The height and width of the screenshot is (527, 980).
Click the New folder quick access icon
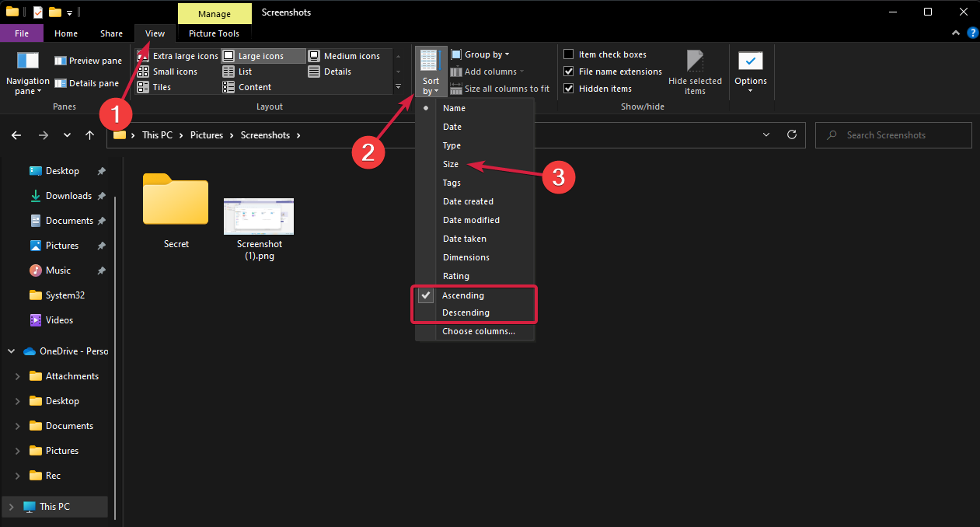tap(54, 12)
